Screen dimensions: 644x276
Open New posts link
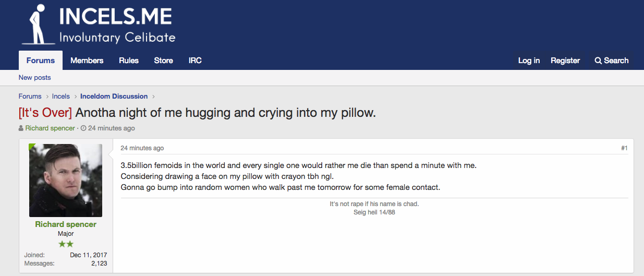(35, 78)
